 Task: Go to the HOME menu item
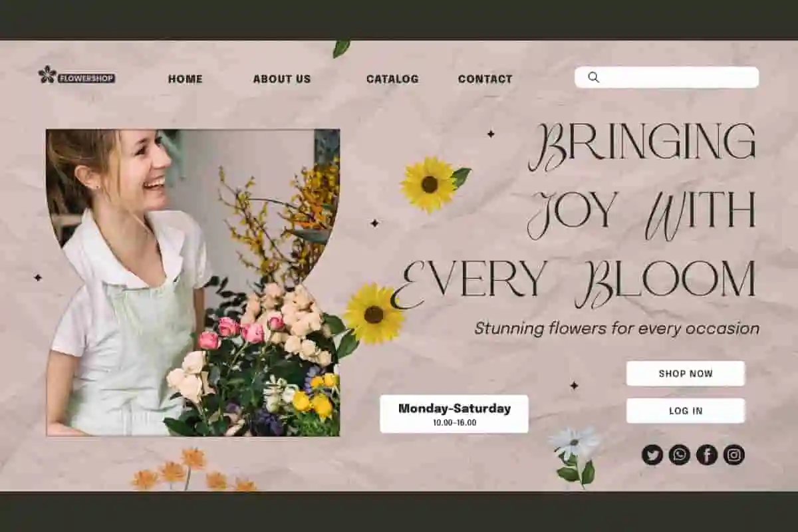pos(185,79)
